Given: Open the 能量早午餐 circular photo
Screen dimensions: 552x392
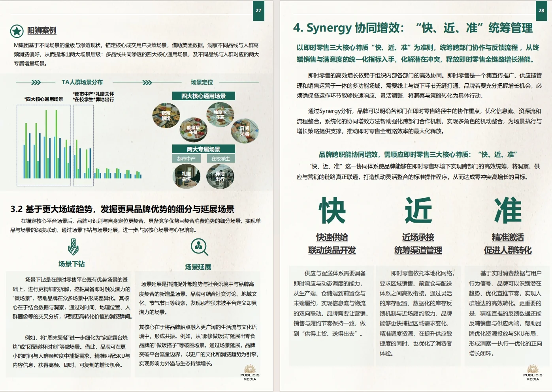Looking at the screenshot, I should click(x=193, y=129).
